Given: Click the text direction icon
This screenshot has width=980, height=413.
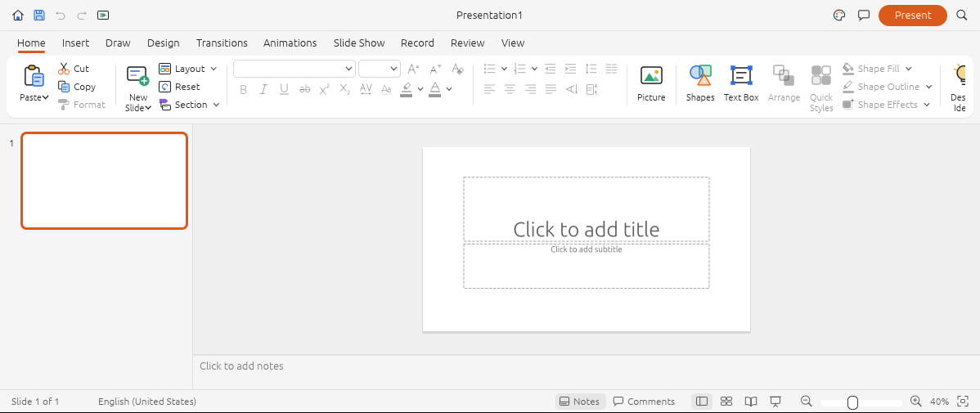Looking at the screenshot, I should pyautogui.click(x=571, y=89).
